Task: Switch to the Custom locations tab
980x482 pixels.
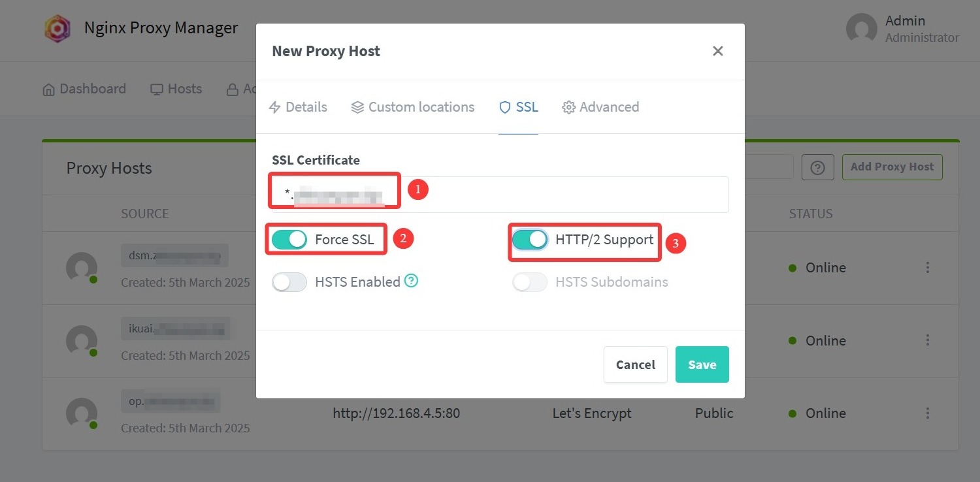Action: tap(413, 107)
